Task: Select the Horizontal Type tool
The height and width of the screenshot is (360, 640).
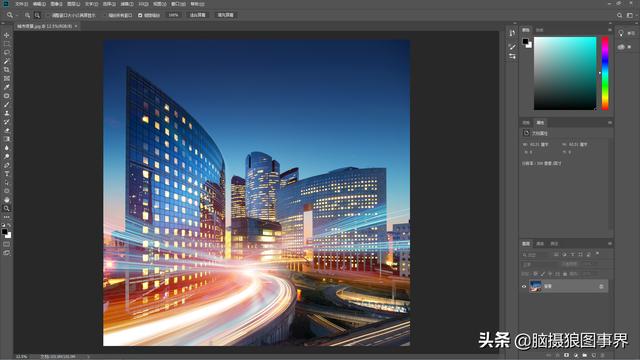Action: tap(7, 174)
